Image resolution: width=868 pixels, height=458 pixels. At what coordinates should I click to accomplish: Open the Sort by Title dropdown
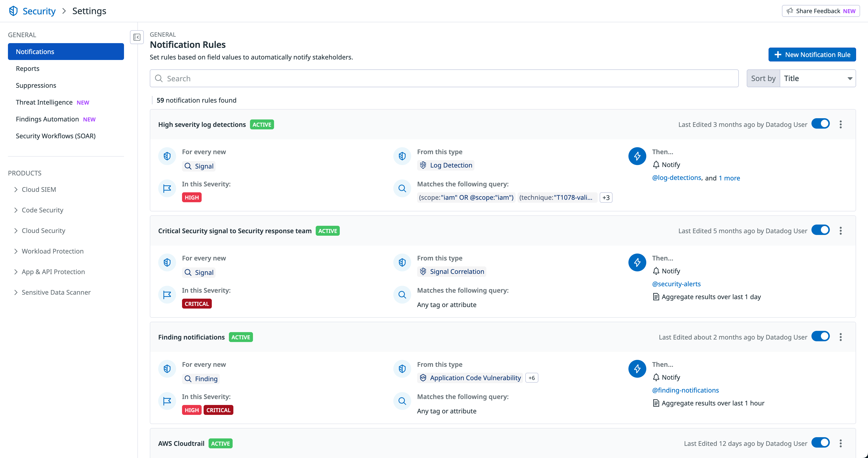[x=818, y=79]
